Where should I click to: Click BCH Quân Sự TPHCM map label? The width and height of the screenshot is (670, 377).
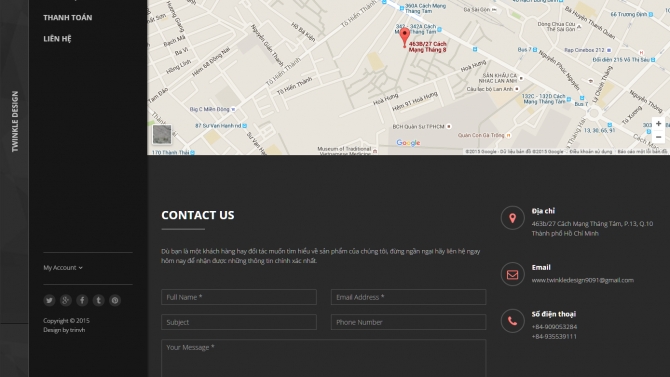click(418, 127)
